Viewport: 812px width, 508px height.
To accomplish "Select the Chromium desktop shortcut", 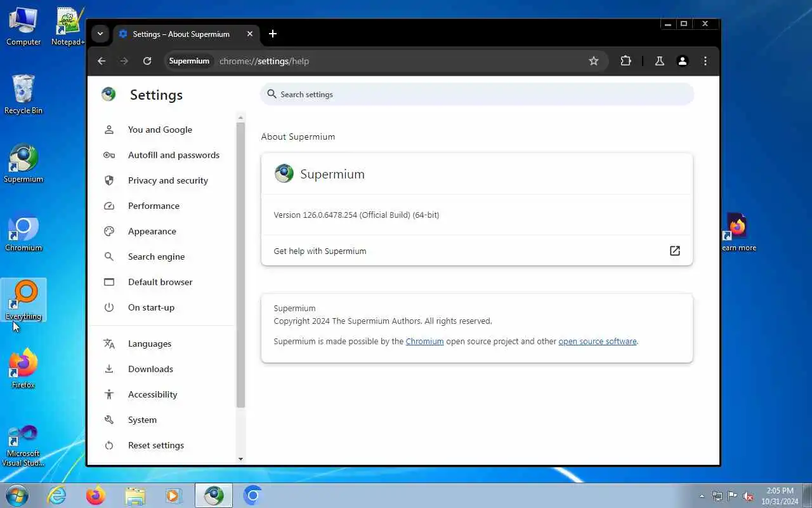I will [x=23, y=232].
